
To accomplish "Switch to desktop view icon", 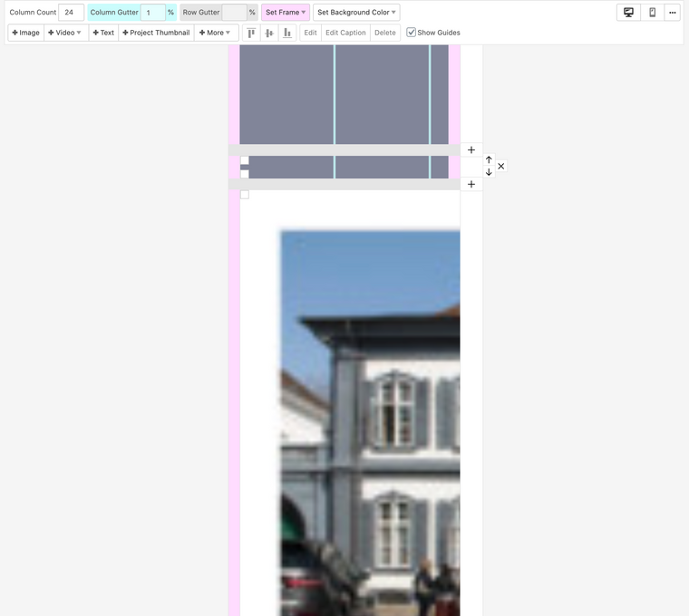I will (x=628, y=13).
